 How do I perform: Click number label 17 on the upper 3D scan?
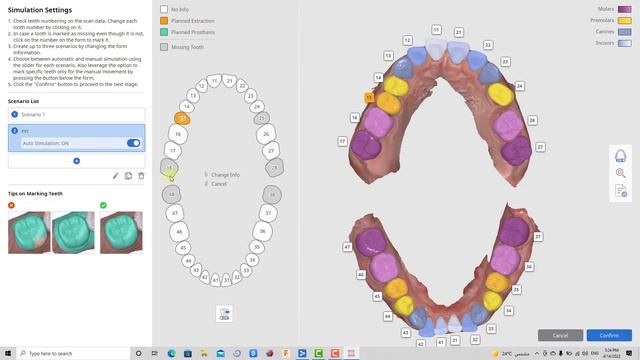(342, 141)
